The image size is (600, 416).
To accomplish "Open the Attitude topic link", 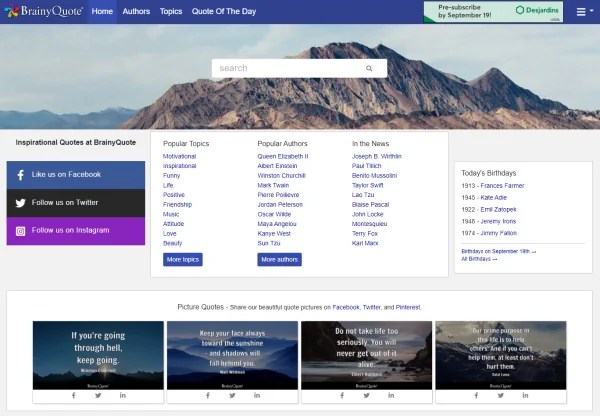I will pyautogui.click(x=173, y=223).
